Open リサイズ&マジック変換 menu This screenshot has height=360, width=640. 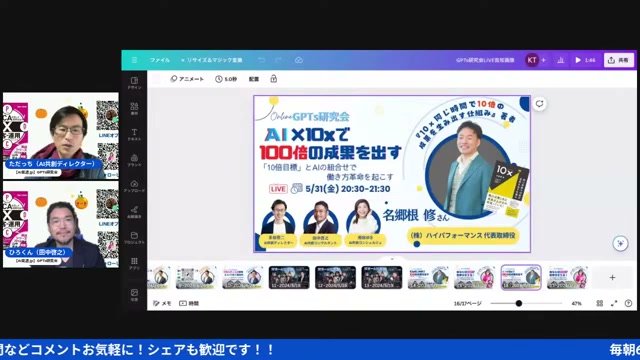pos(212,60)
